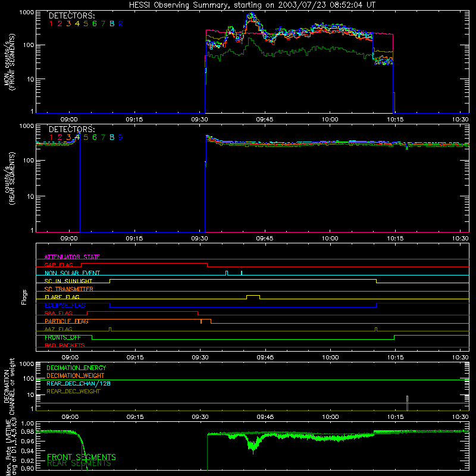Click the front segments counts/s axis title
The width and height of the screenshot is (476, 476).
point(9,62)
